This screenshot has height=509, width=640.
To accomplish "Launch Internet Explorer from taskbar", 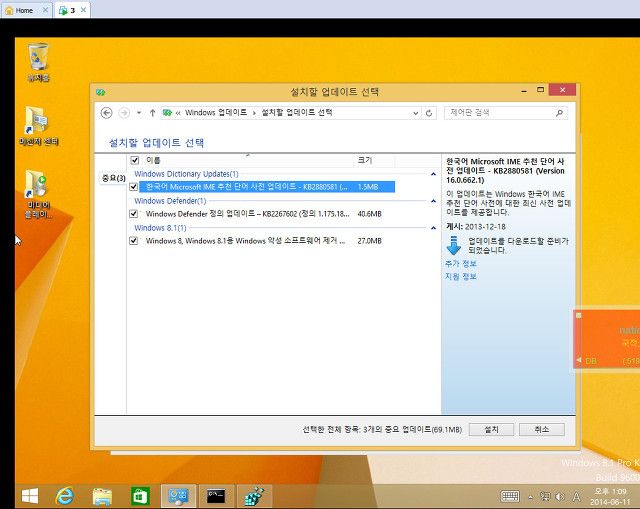I will point(64,496).
